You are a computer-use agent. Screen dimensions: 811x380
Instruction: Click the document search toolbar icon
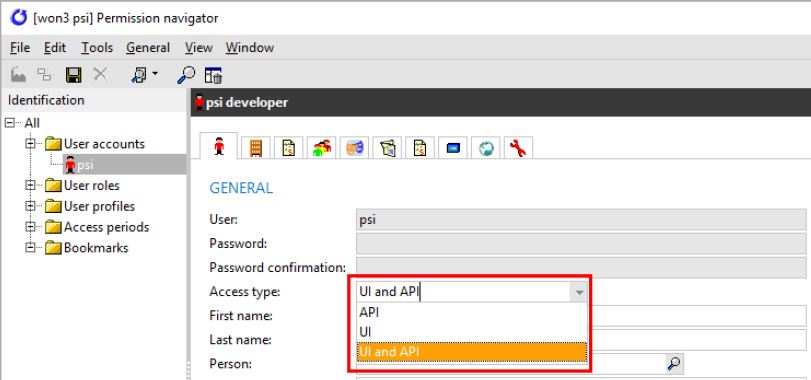(139, 75)
